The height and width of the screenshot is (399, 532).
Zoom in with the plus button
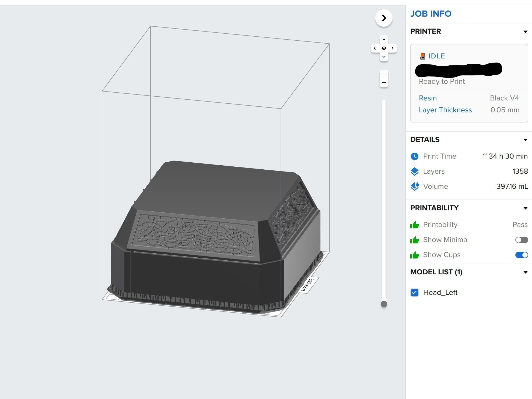tap(384, 74)
